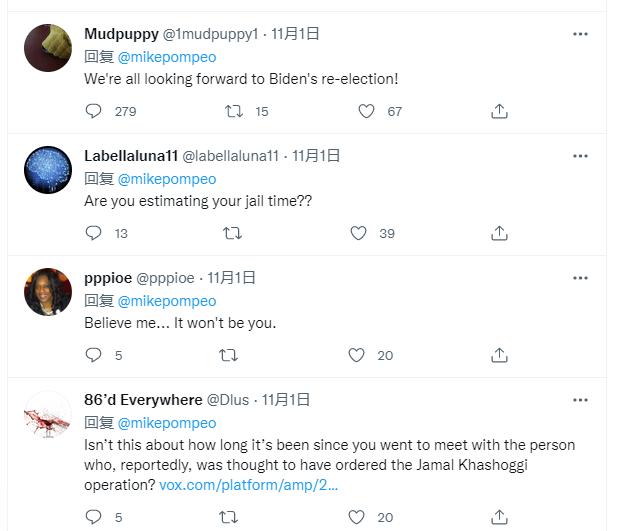624x531 pixels.
Task: Reply to Mudpuppy's tweet
Action: click(x=94, y=111)
